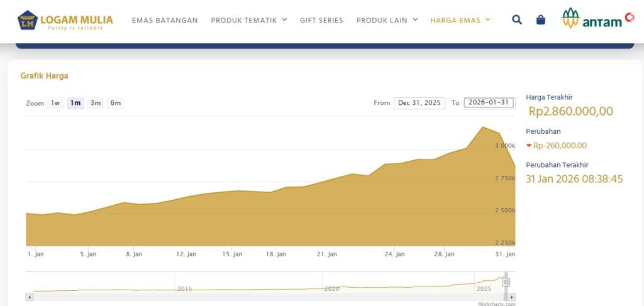Go to Emas Batangan page

pyautogui.click(x=165, y=20)
